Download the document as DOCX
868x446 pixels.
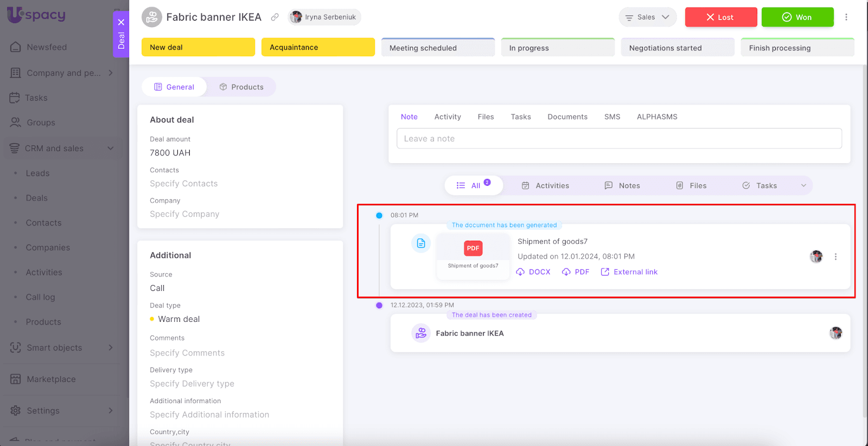click(533, 272)
